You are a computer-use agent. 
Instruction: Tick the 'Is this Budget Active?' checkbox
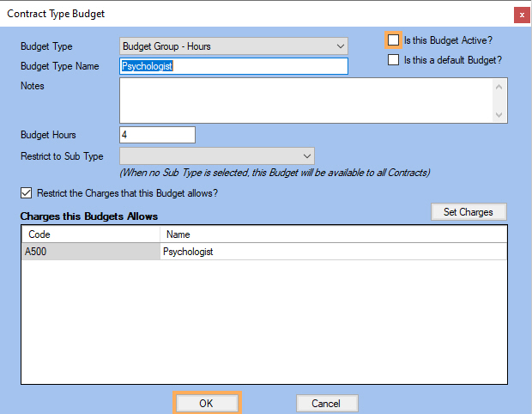[393, 40]
